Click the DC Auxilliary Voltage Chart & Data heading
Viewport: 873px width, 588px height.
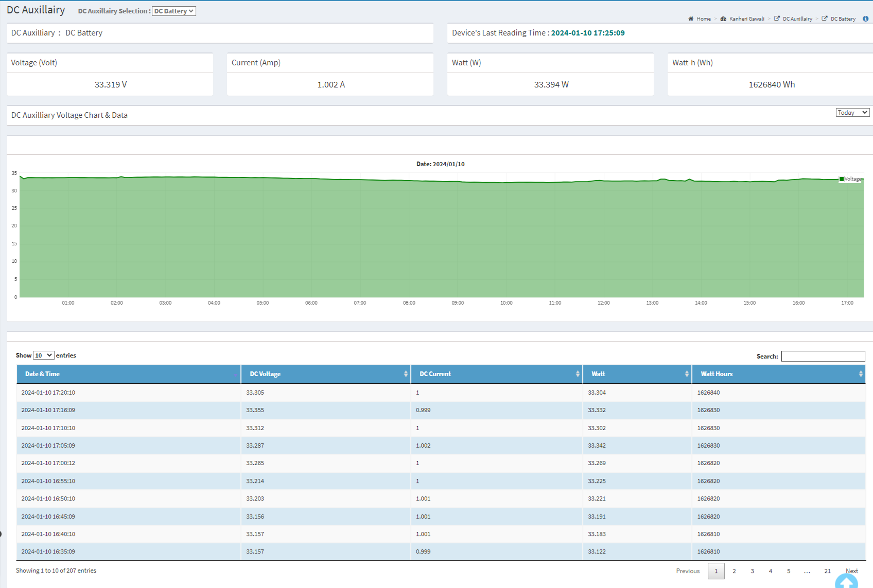click(69, 115)
